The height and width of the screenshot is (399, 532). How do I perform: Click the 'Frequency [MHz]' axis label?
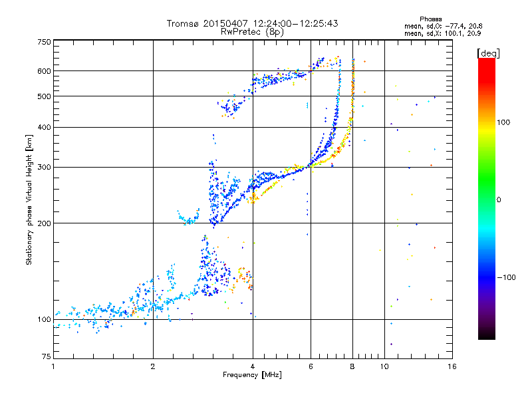click(x=253, y=375)
